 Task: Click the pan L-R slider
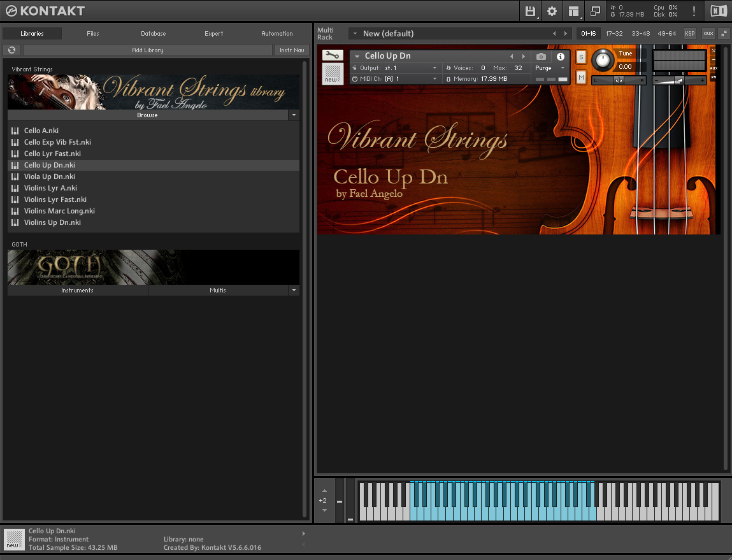[619, 80]
